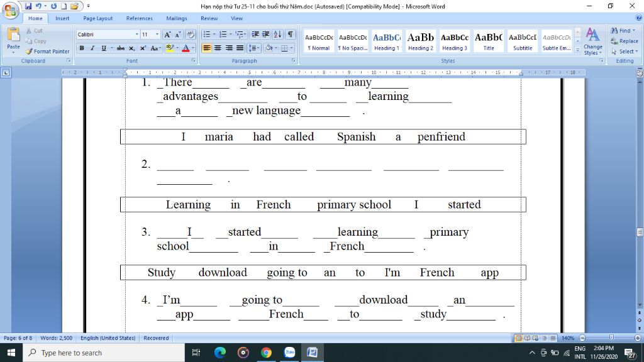Activate Format Painter

47,52
